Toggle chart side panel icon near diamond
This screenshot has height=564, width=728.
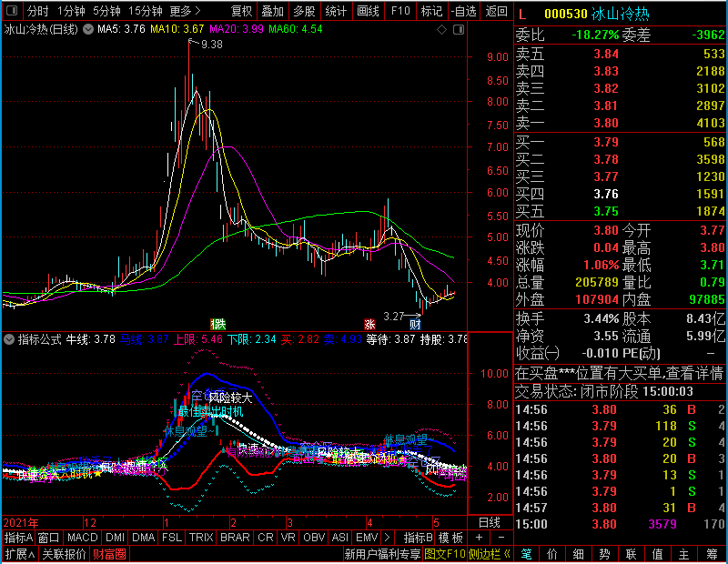[459, 30]
